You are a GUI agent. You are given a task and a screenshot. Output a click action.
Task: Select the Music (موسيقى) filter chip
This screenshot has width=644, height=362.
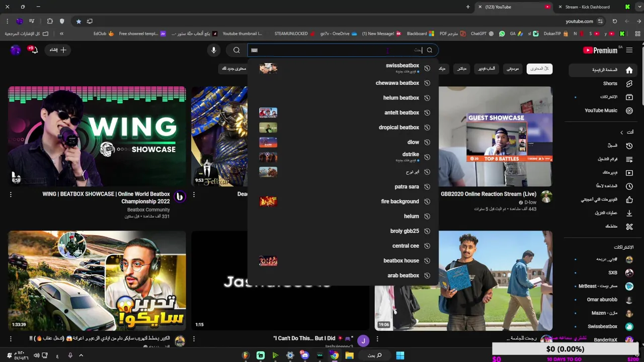coord(513,69)
